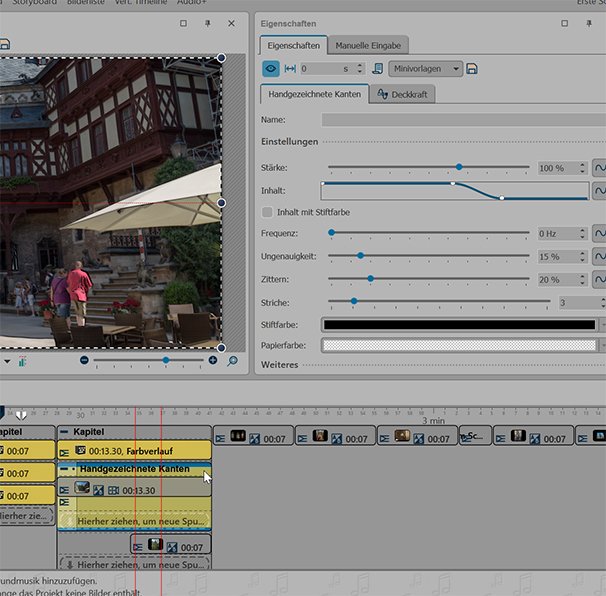Screen dimensions: 606x596
Task: Click the curve icon next to Ungenauigkeit
Action: [x=599, y=256]
